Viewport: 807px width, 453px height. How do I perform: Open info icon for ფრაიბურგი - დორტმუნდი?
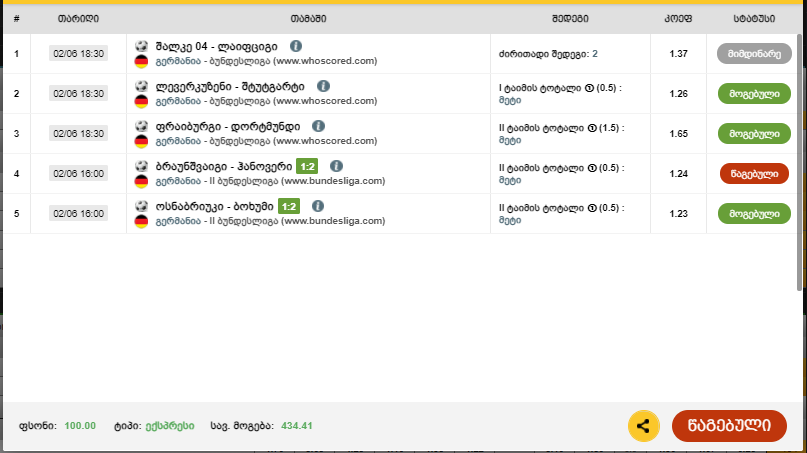318,126
